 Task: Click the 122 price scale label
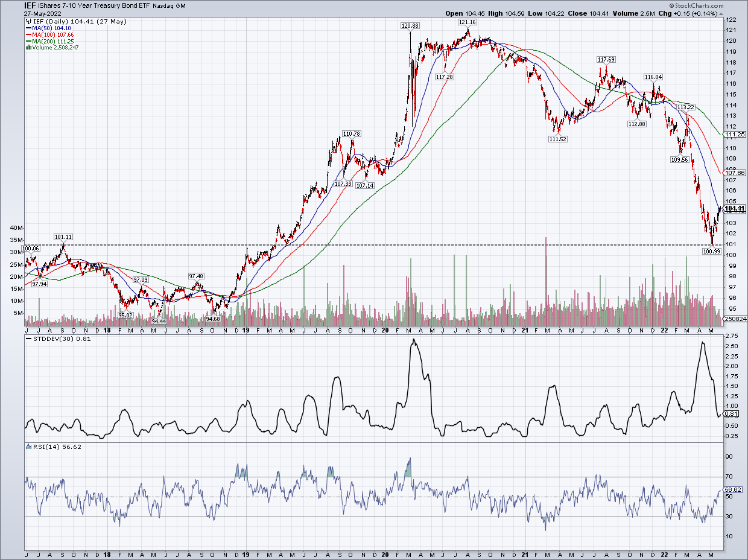[731, 19]
